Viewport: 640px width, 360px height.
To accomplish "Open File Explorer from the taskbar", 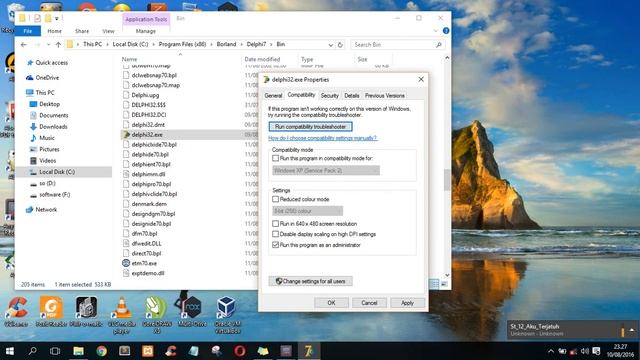I will (x=78, y=351).
